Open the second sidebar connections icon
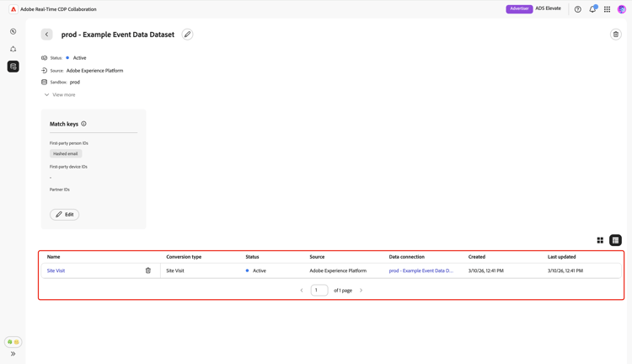632x364 pixels. coord(13,49)
